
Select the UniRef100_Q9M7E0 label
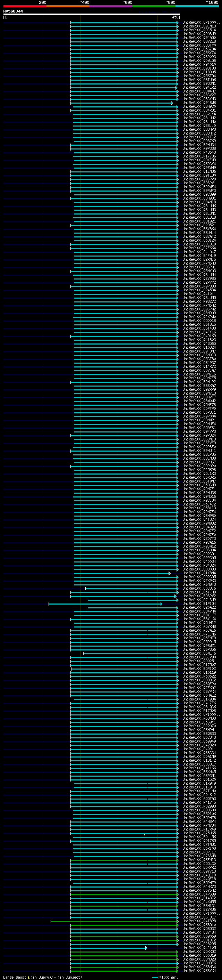pyautogui.click(x=199, y=535)
